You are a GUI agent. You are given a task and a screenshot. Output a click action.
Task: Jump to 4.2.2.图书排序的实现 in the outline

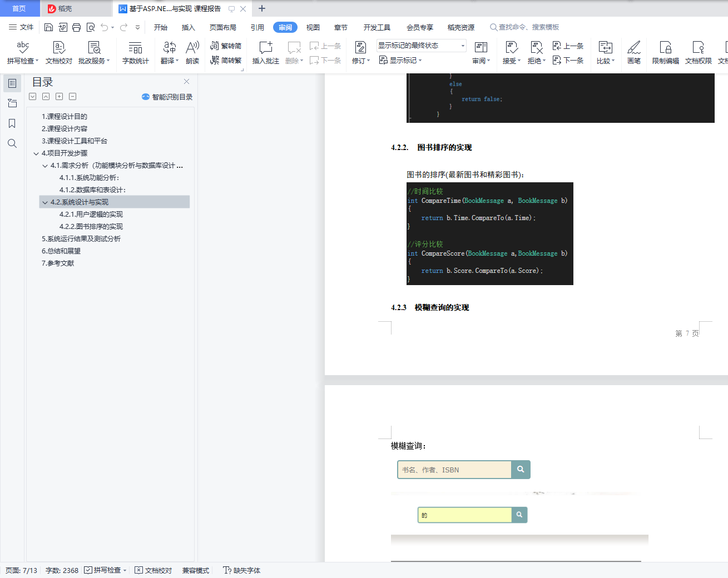pyautogui.click(x=91, y=227)
